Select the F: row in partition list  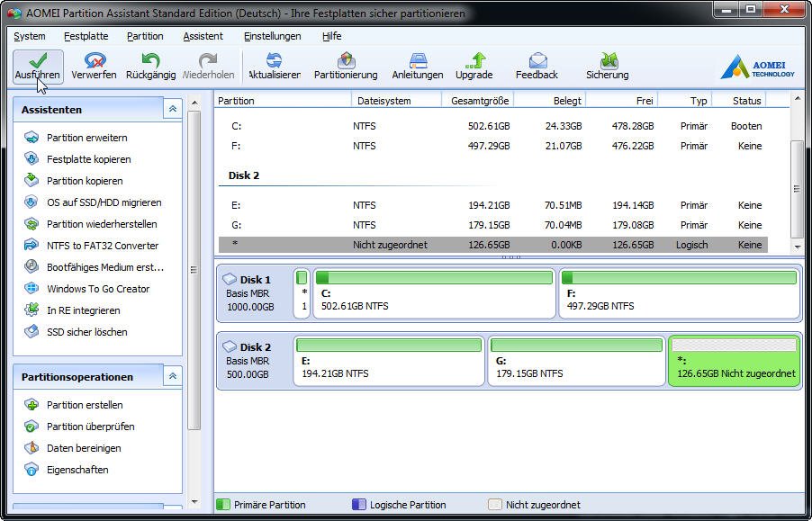point(493,146)
